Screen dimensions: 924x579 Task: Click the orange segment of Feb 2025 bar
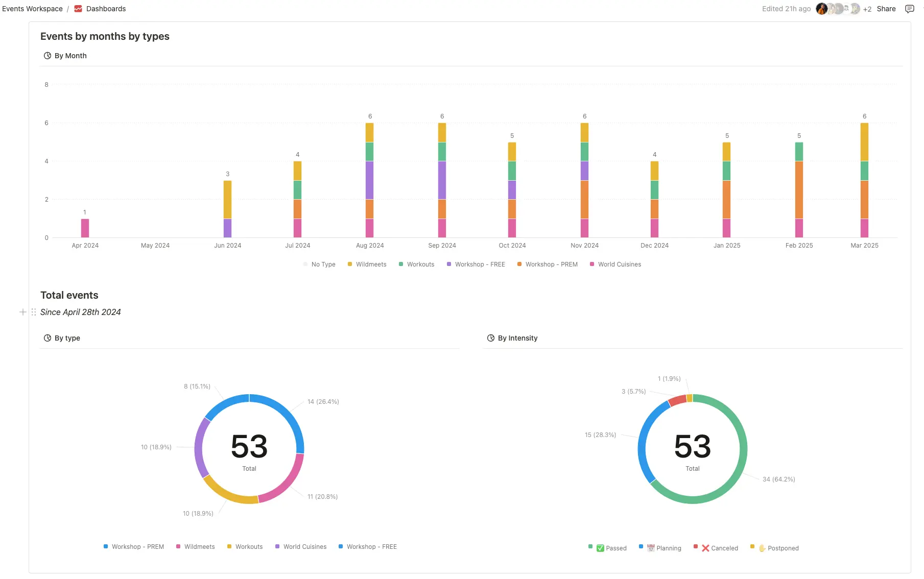[x=799, y=190]
